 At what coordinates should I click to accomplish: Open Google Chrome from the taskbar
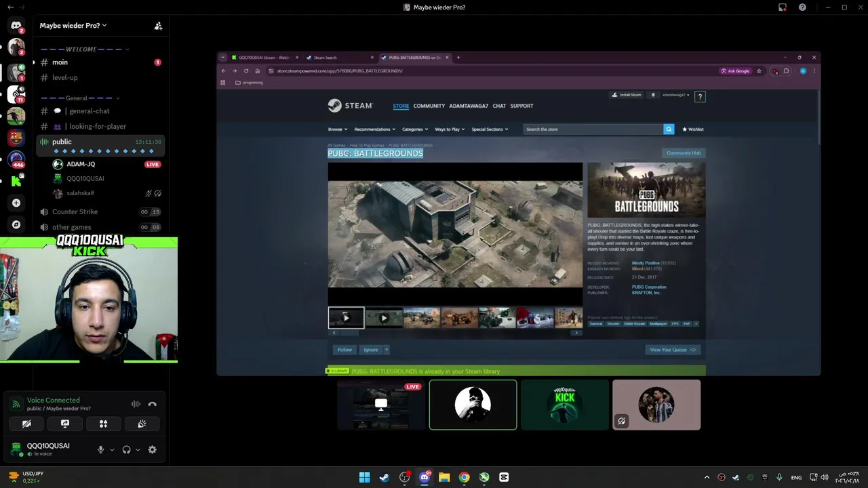(x=464, y=477)
